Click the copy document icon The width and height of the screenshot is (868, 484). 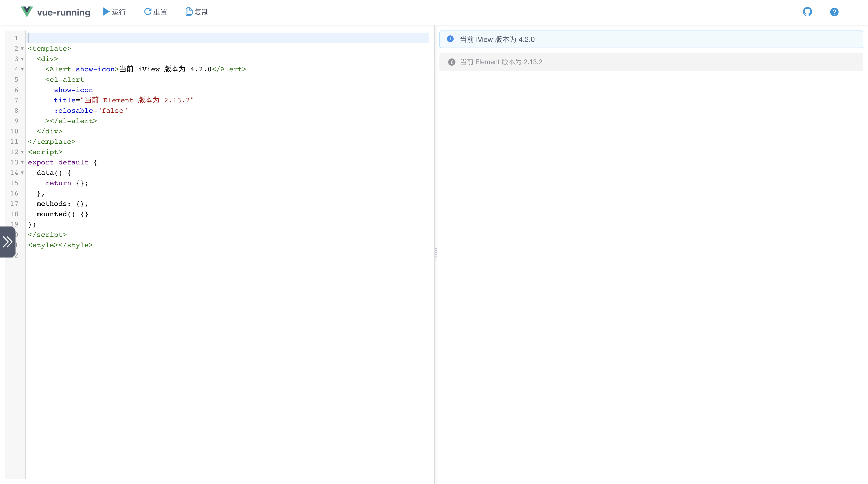189,12
